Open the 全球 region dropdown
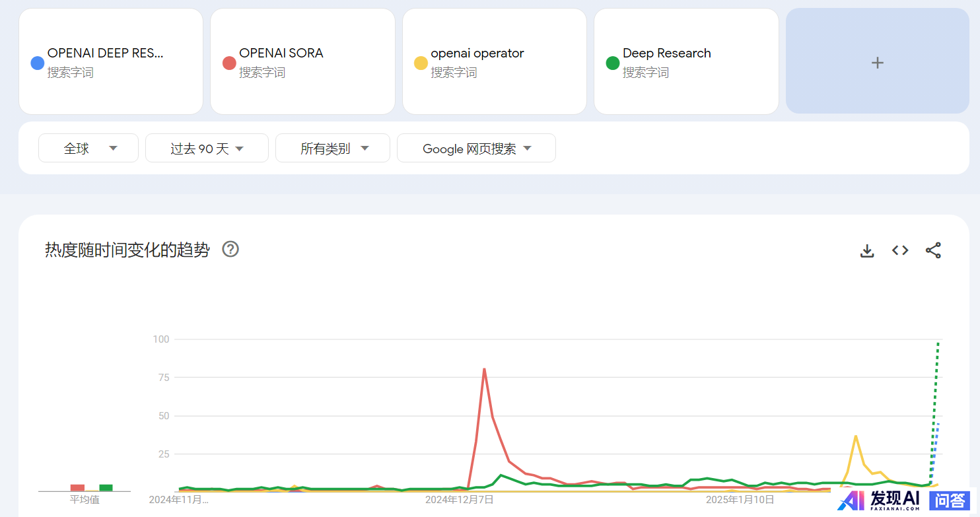 click(x=88, y=148)
